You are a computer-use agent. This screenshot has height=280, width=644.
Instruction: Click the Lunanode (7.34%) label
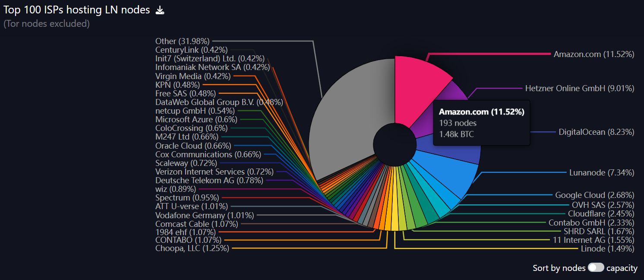(602, 172)
